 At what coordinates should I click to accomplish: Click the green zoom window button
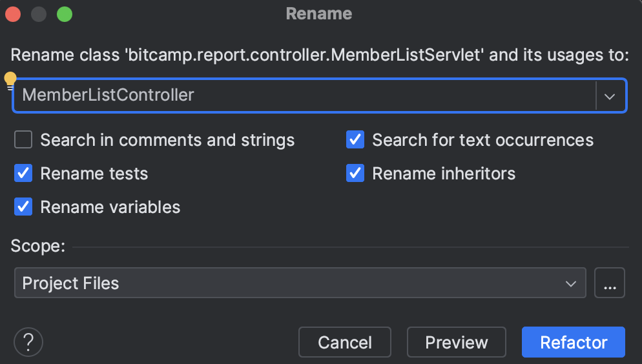(64, 14)
